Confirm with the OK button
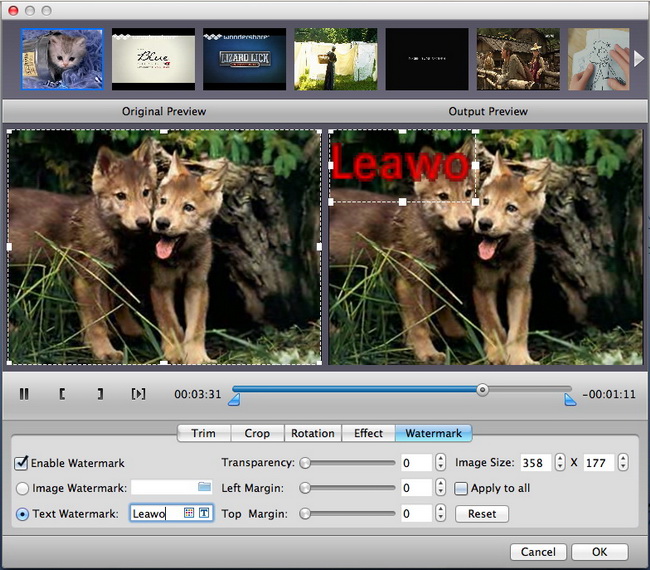This screenshot has height=570, width=650. click(x=599, y=552)
